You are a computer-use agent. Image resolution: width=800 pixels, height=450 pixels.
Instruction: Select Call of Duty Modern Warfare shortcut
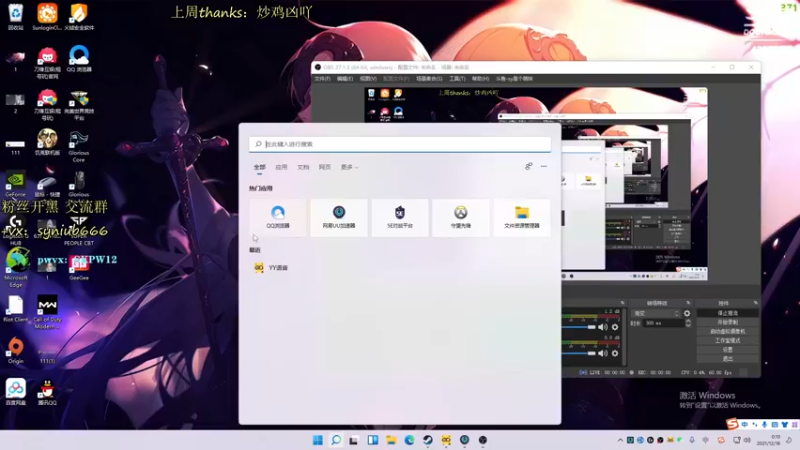pos(47,311)
